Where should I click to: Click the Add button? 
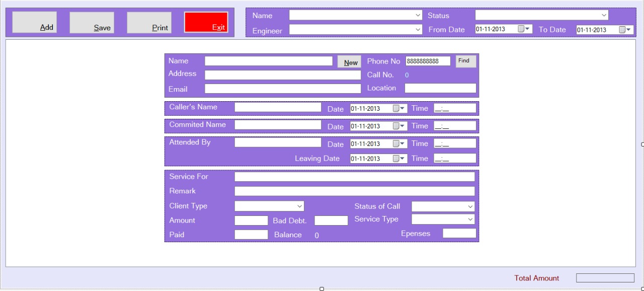tap(34, 23)
